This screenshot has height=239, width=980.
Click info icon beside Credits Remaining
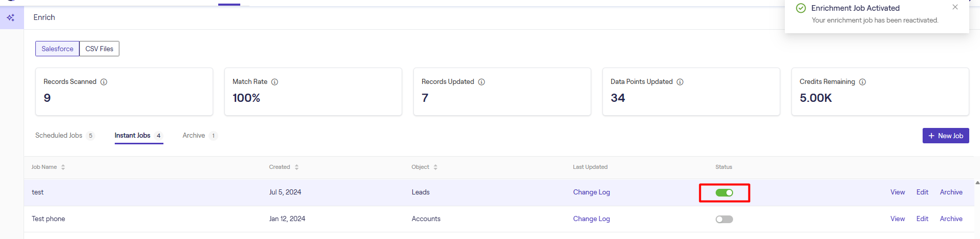863,82
